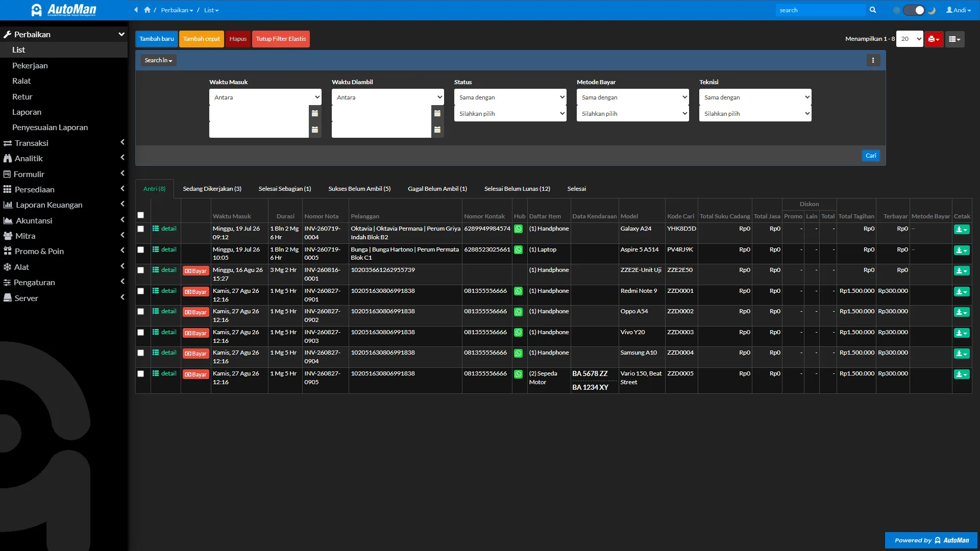The width and height of the screenshot is (980, 551).
Task: Open the print export red button
Action: pos(934,39)
